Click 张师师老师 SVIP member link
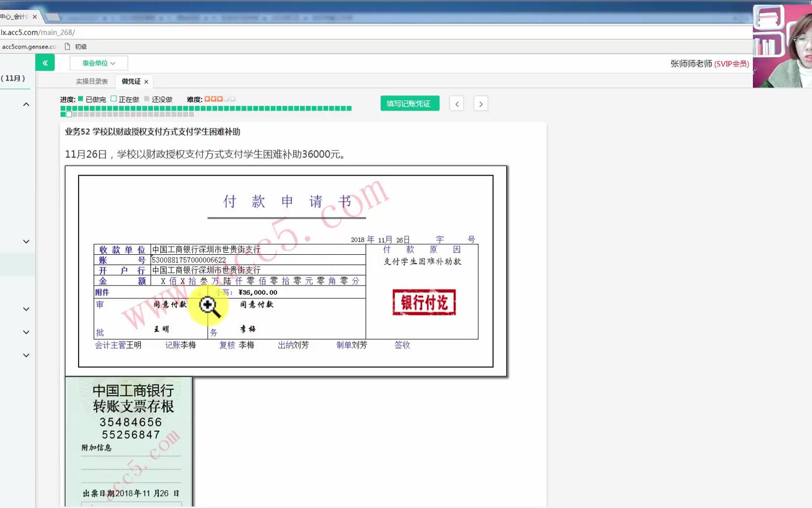812x508 pixels. pos(707,63)
